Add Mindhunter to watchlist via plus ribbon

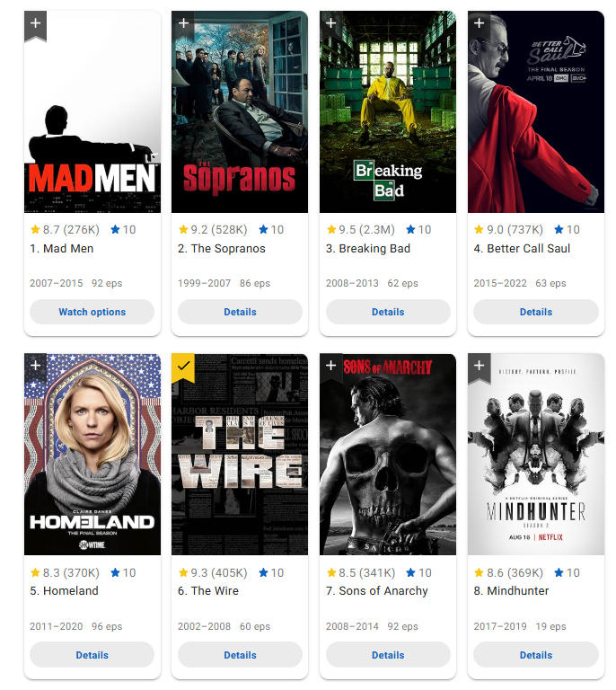point(480,367)
